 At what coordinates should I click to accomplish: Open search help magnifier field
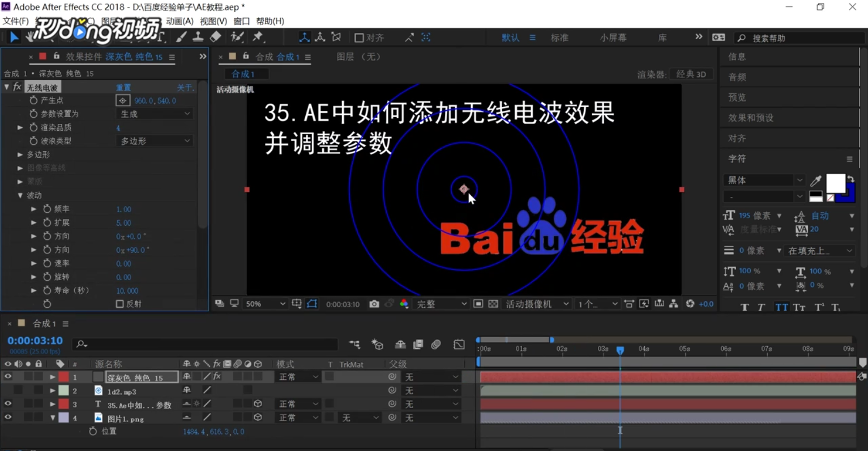(x=798, y=38)
